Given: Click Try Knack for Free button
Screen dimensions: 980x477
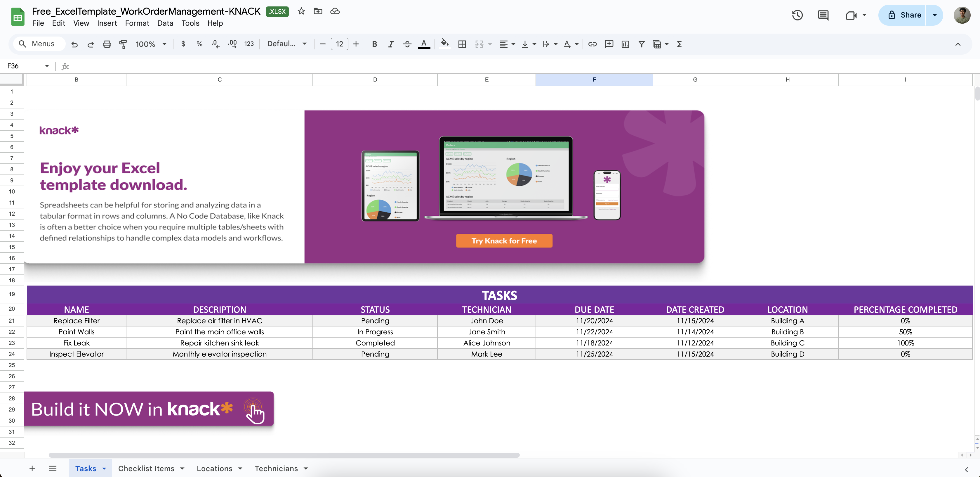Looking at the screenshot, I should pyautogui.click(x=504, y=241).
